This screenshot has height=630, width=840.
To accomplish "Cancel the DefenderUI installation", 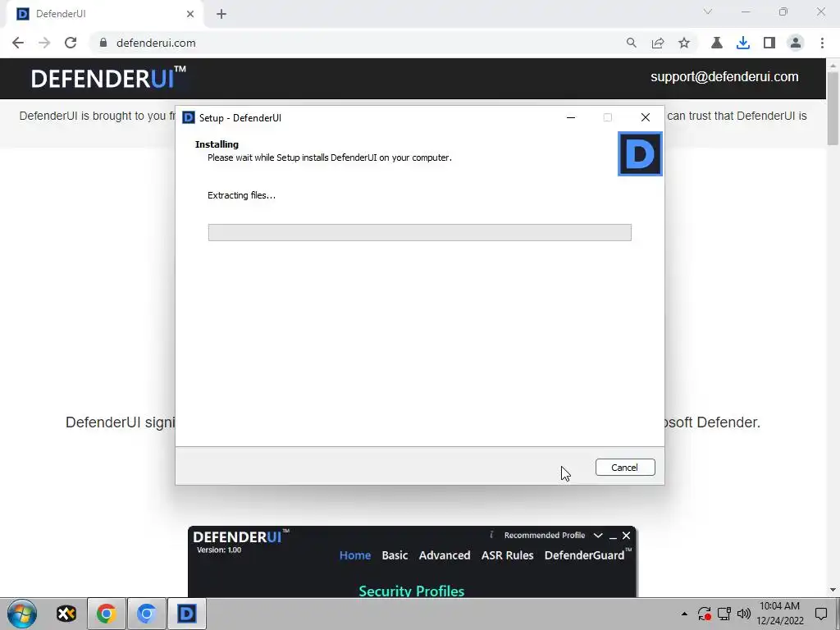I will click(x=624, y=467).
